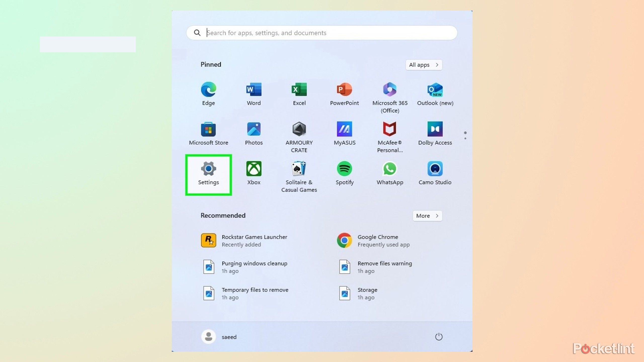Launch Camo Studio app
The width and height of the screenshot is (644, 362).
tap(435, 173)
